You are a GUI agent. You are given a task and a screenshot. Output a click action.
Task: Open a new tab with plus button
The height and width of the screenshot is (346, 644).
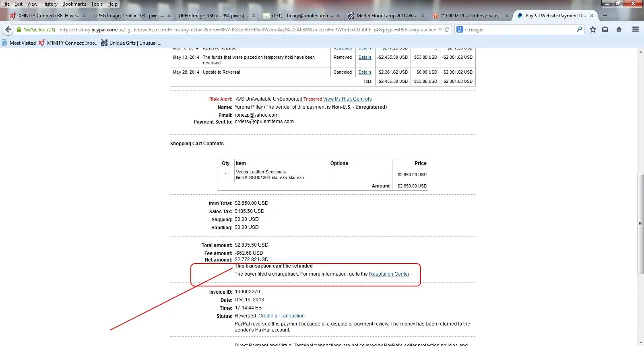tap(605, 16)
